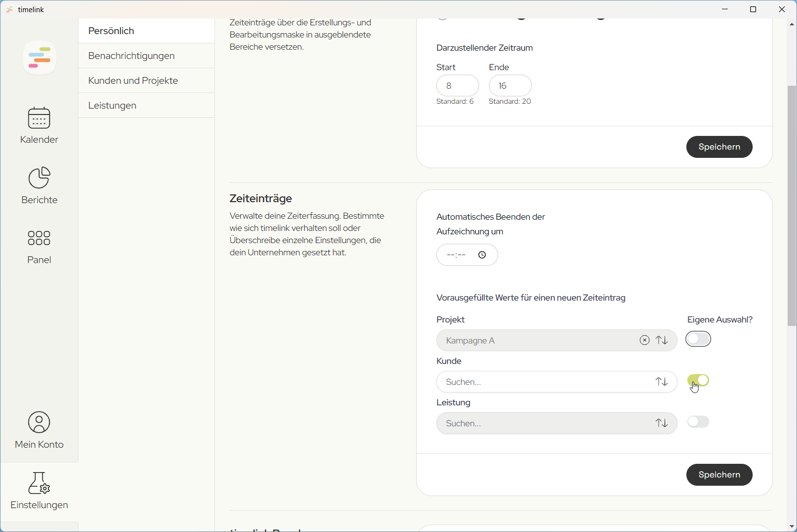Click 'Vorausgefüllte Werte für einen neuen Zeiteintrag' text
The image size is (797, 532).
pos(531,298)
